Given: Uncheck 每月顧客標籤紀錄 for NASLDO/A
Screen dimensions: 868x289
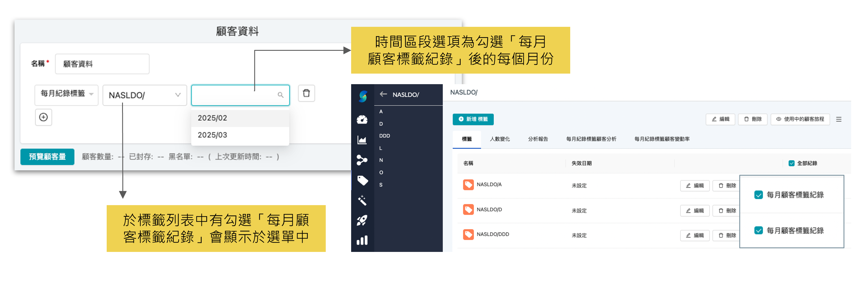Looking at the screenshot, I should click(x=759, y=195).
